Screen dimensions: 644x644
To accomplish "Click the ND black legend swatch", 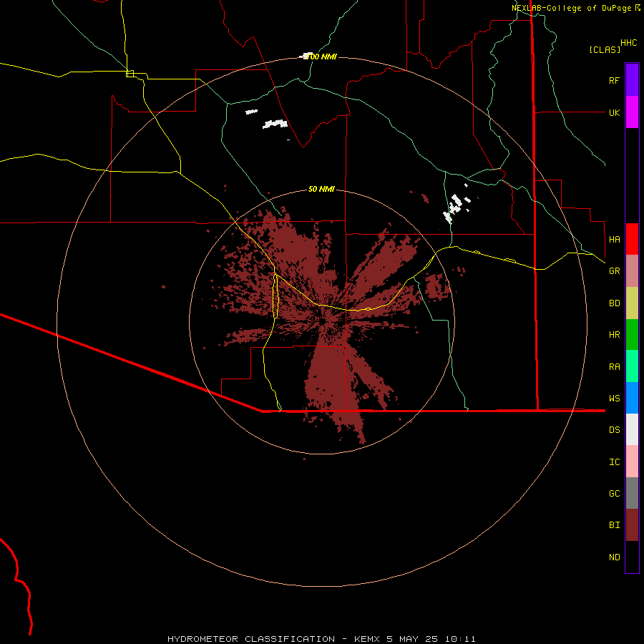I will click(632, 557).
